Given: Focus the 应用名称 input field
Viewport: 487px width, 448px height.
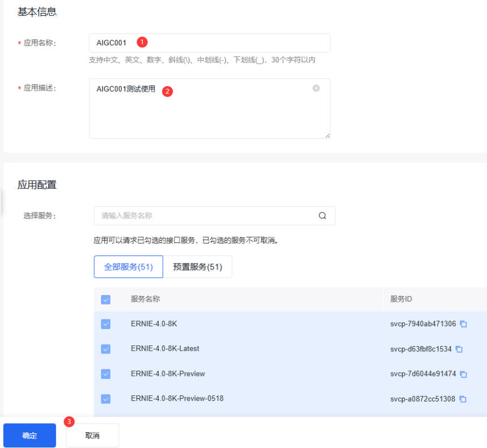Looking at the screenshot, I should tap(227, 43).
